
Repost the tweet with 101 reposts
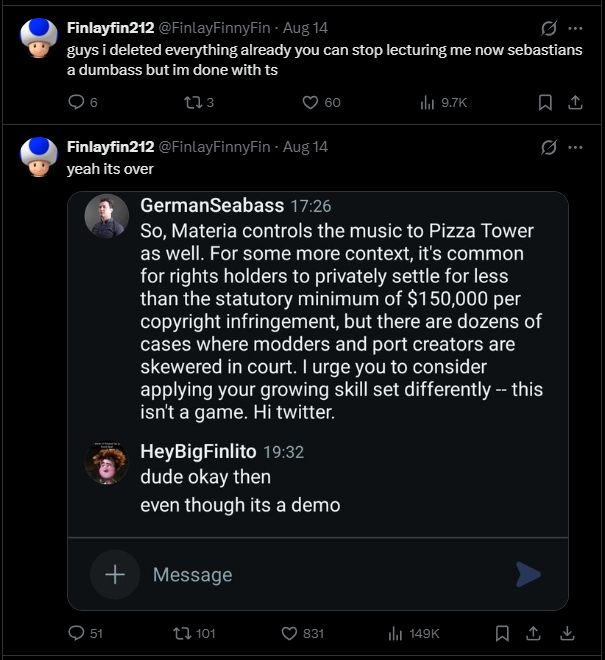[182, 633]
